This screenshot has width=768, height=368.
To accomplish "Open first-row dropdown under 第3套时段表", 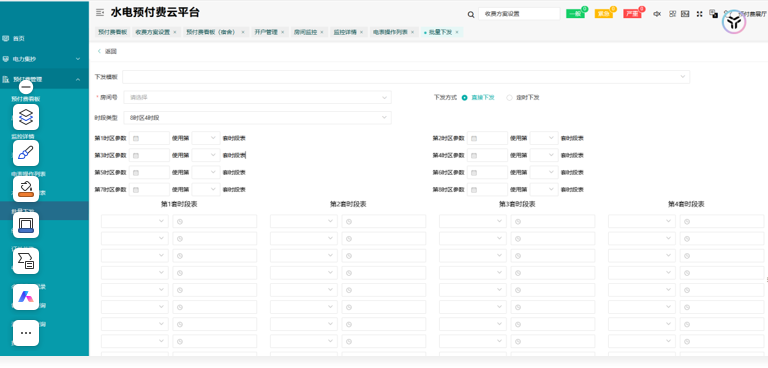I will click(473, 221).
